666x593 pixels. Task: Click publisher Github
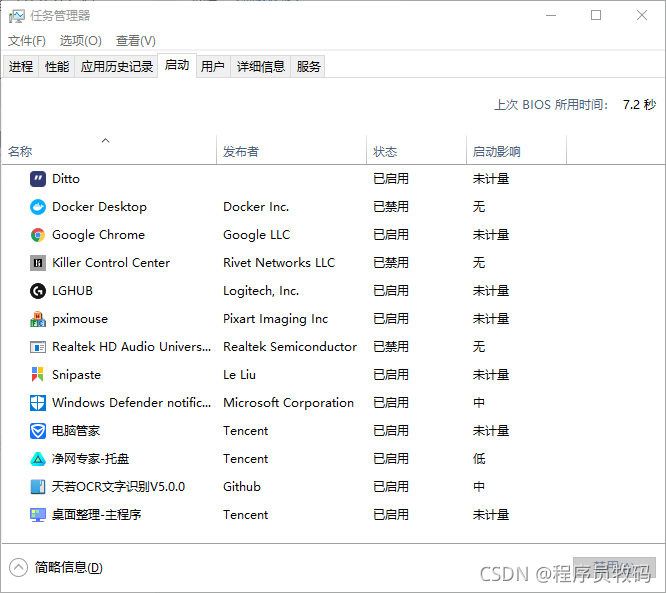[x=242, y=487]
